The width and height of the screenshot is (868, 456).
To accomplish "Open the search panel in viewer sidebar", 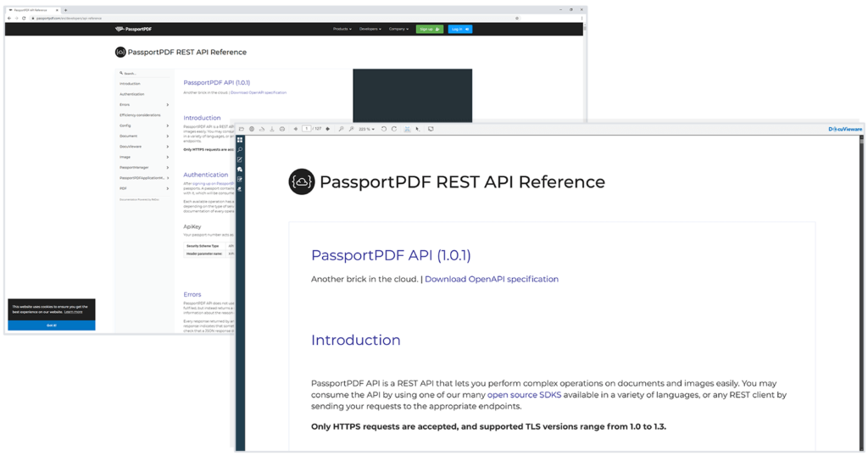I will (240, 149).
